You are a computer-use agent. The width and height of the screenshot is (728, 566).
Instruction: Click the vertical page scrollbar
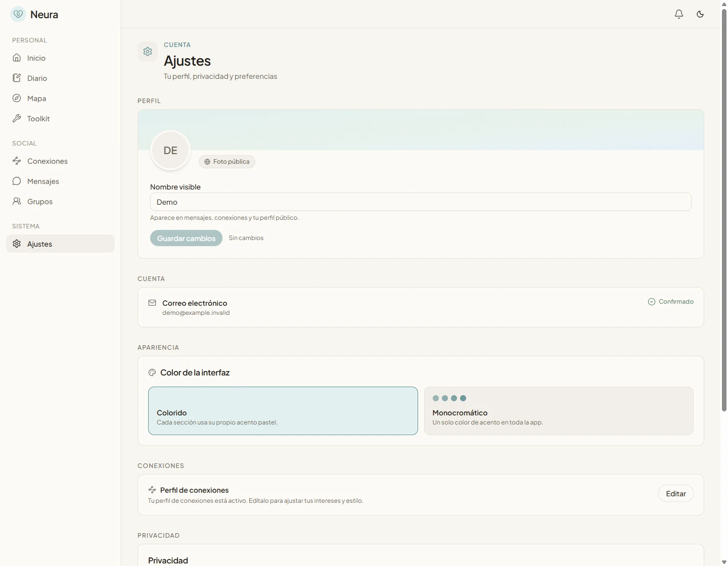point(724,210)
